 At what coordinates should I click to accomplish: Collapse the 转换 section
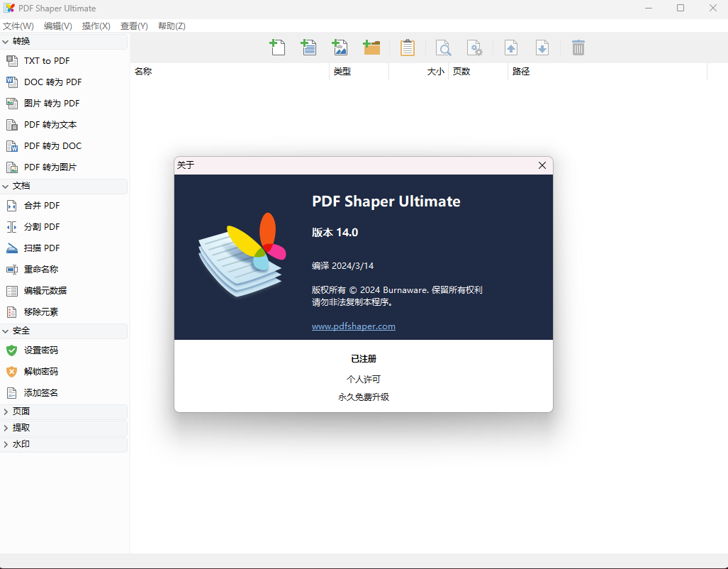[64, 41]
